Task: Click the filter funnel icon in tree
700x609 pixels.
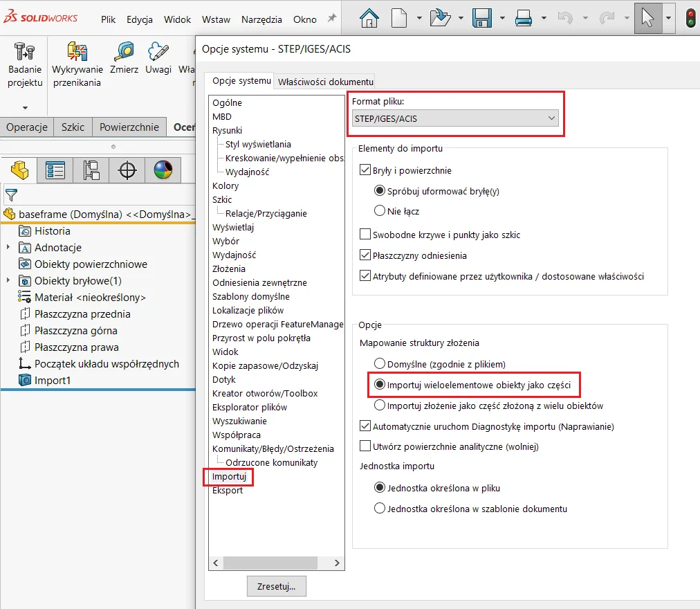Action: pos(11,195)
